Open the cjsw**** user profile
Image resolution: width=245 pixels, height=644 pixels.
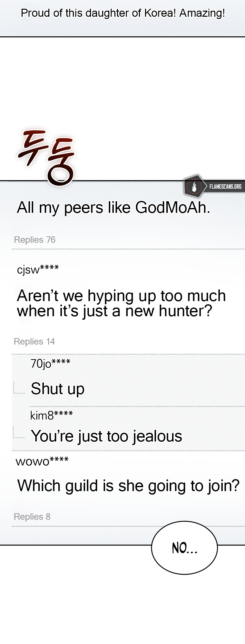coord(38,269)
